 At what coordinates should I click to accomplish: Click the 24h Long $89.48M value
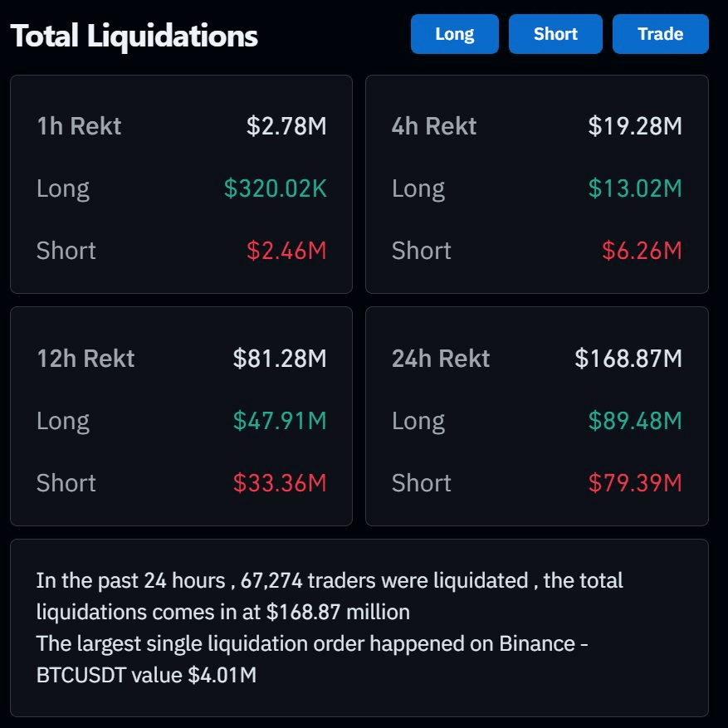(x=635, y=421)
